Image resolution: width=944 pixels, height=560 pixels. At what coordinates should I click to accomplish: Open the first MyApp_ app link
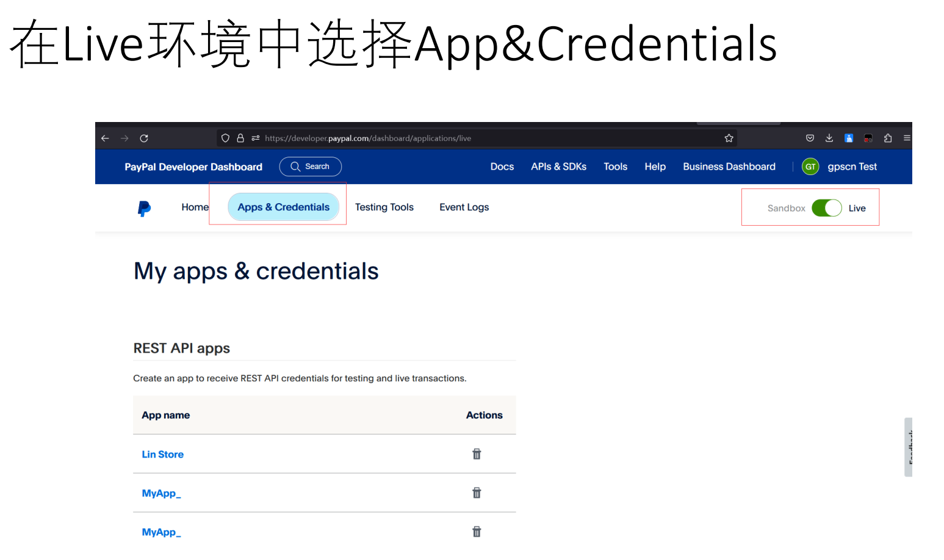pyautogui.click(x=161, y=494)
